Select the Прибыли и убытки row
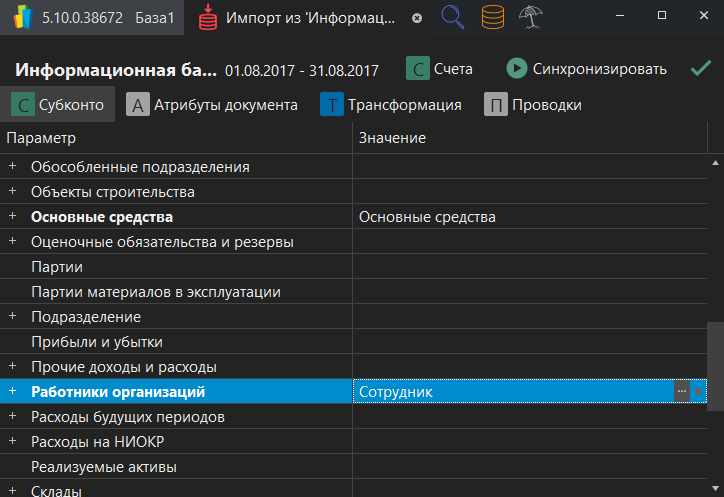The image size is (724, 497). (97, 342)
